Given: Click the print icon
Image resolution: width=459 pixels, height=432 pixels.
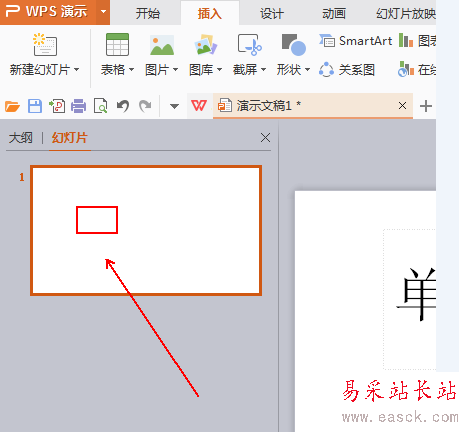Looking at the screenshot, I should point(79,106).
